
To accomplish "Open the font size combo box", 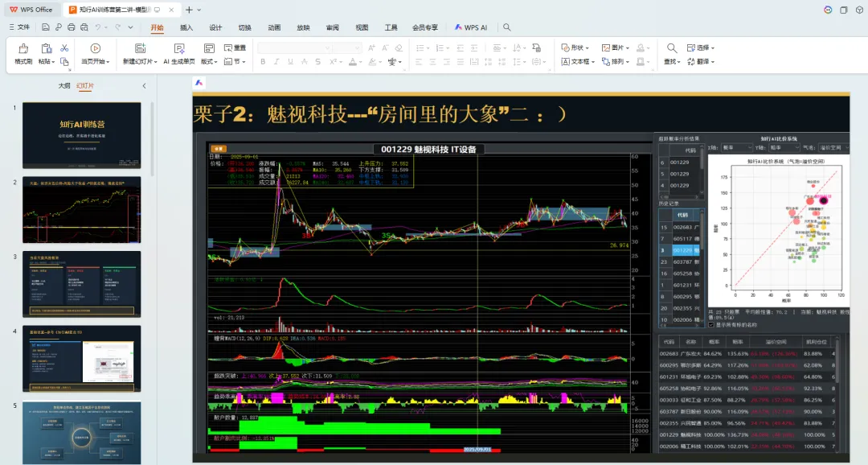I will (347, 48).
